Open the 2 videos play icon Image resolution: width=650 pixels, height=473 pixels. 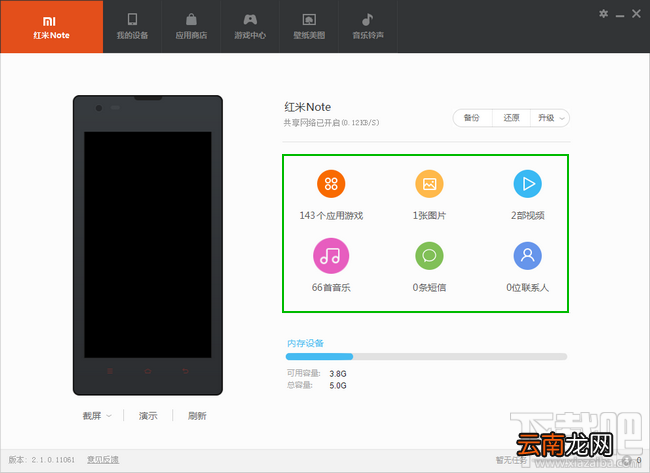[527, 184]
